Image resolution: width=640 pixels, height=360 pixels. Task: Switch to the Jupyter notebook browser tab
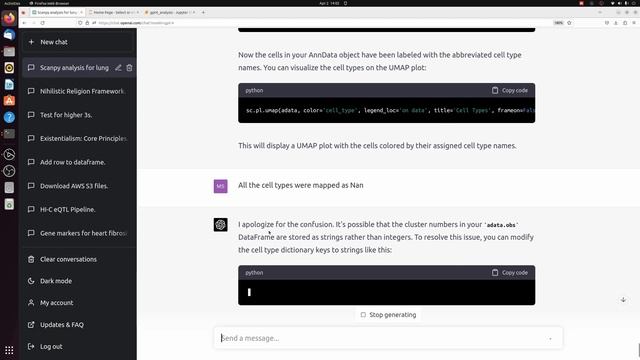click(169, 13)
